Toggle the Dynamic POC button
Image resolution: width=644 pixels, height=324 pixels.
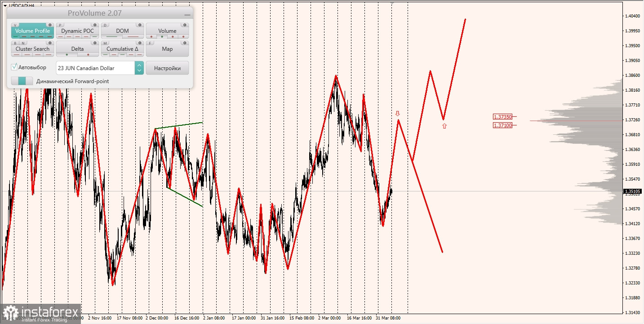tap(77, 31)
